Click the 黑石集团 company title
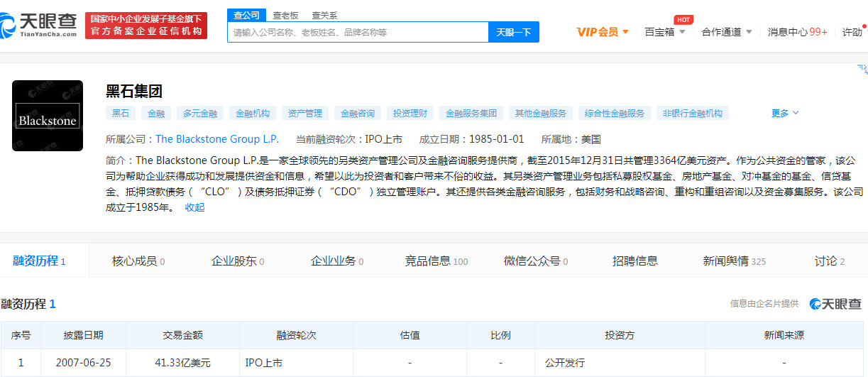868x377 pixels. 134,91
